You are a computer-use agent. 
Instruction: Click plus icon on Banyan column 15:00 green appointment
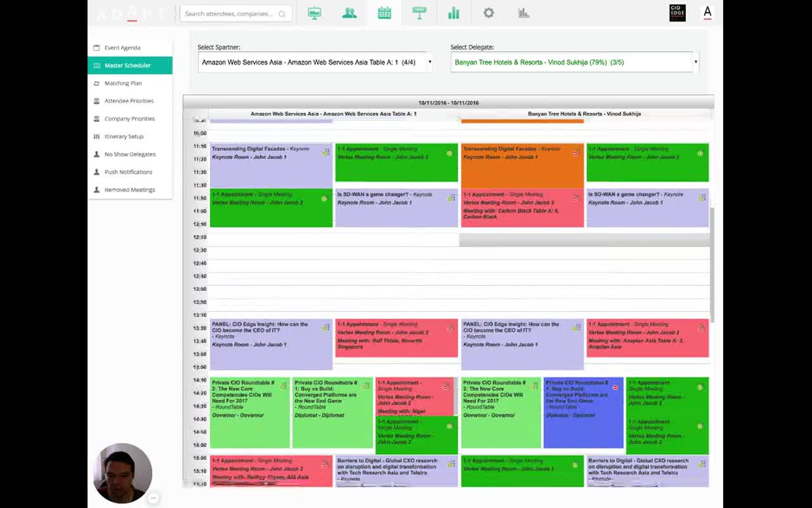click(575, 464)
